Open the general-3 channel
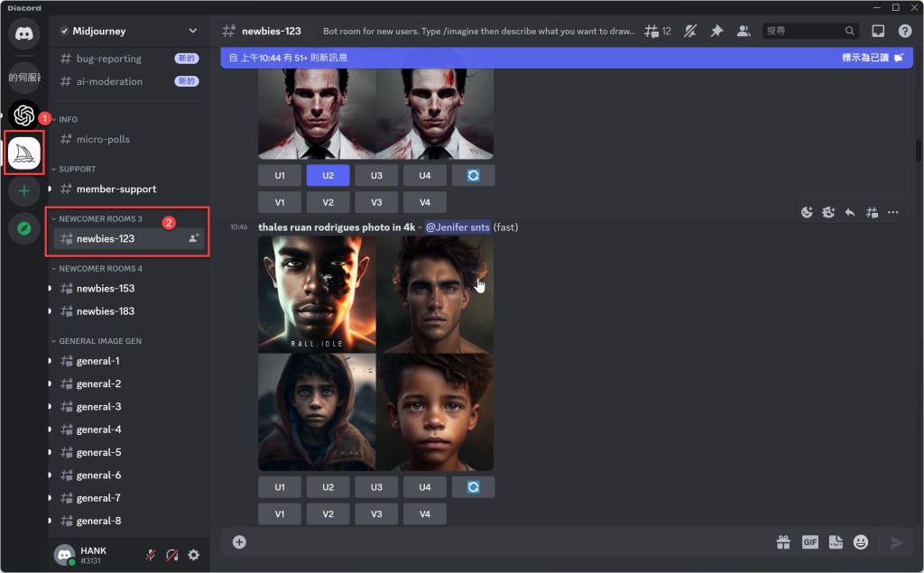Screen dimensions: 924x573 pyautogui.click(x=98, y=407)
